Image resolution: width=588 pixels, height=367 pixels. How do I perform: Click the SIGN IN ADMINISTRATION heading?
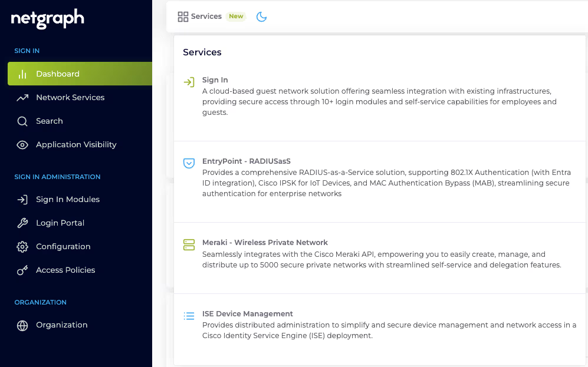click(x=57, y=177)
